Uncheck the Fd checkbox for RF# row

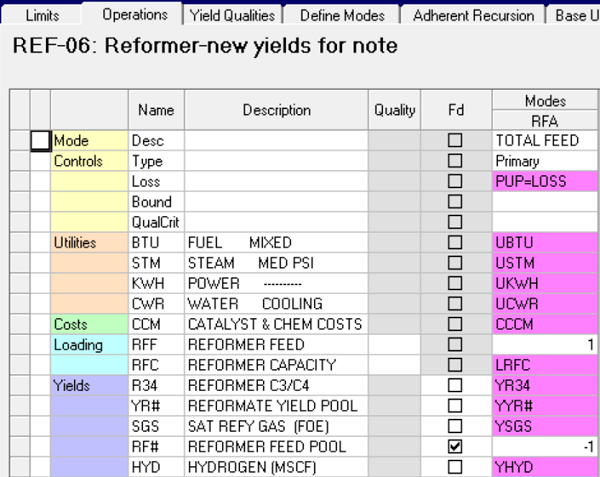coord(455,446)
